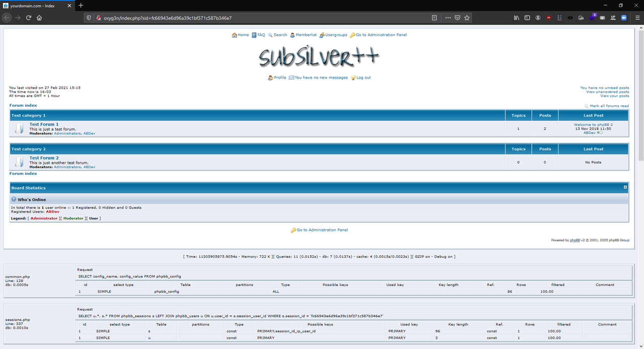This screenshot has width=644, height=349.
Task: Open the 'Test category 1' header link
Action: 28,116
